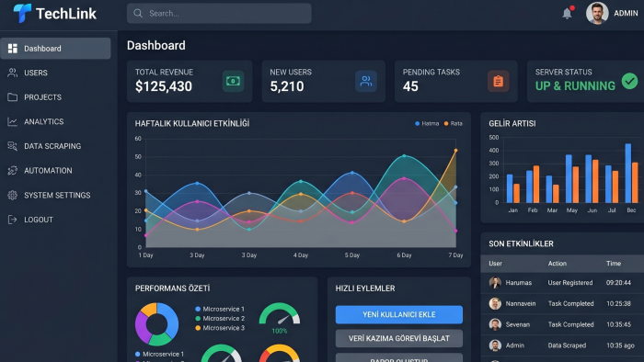Open the notifications bell
Screen dimensions: 644x362
[x=568, y=13]
